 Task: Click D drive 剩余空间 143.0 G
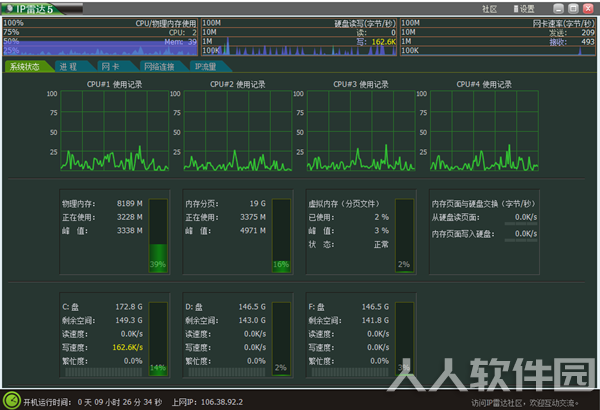(225, 320)
